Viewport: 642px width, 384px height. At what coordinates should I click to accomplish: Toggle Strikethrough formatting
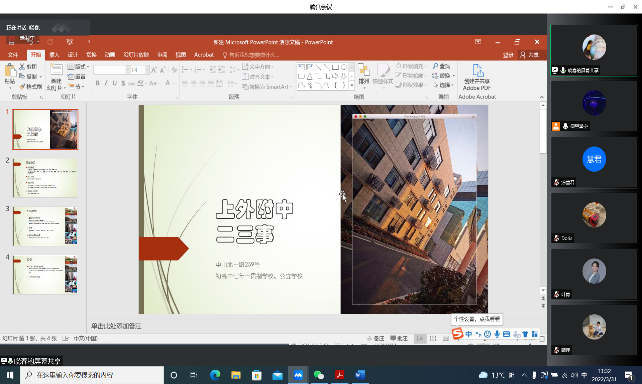pos(131,83)
